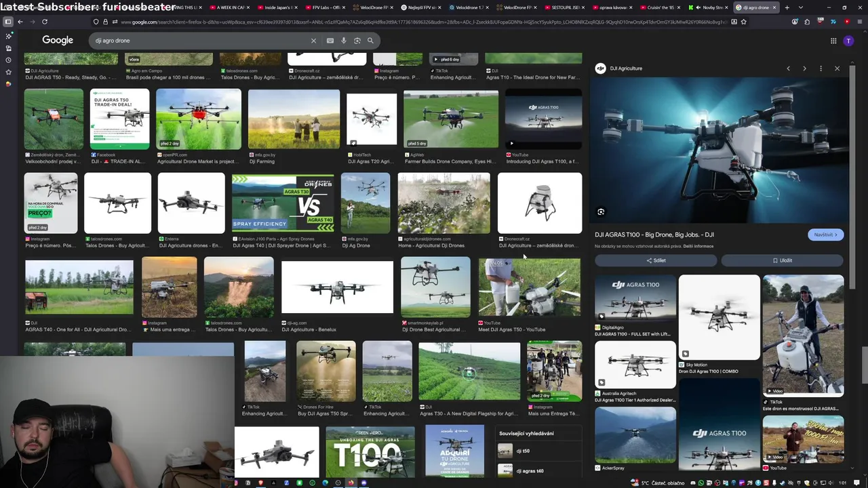
Task: Open the DJI AGRAS T100 - Big Drone, Big Jobs title link
Action: pos(654,235)
